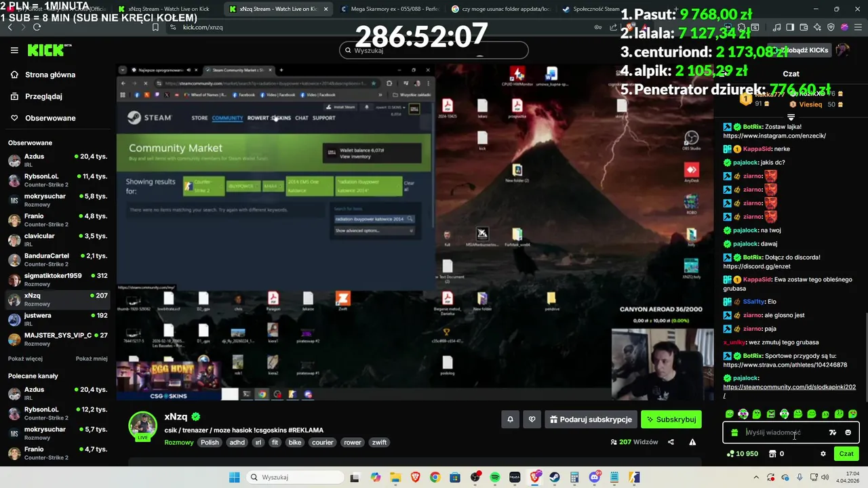Open channel shop icon

(772, 454)
